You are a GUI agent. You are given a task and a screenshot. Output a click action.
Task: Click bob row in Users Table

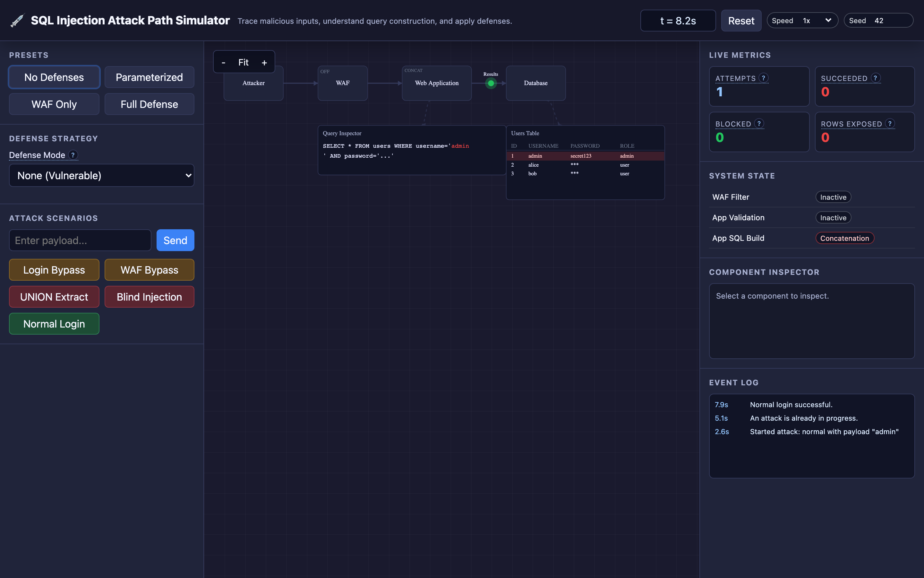click(585, 173)
